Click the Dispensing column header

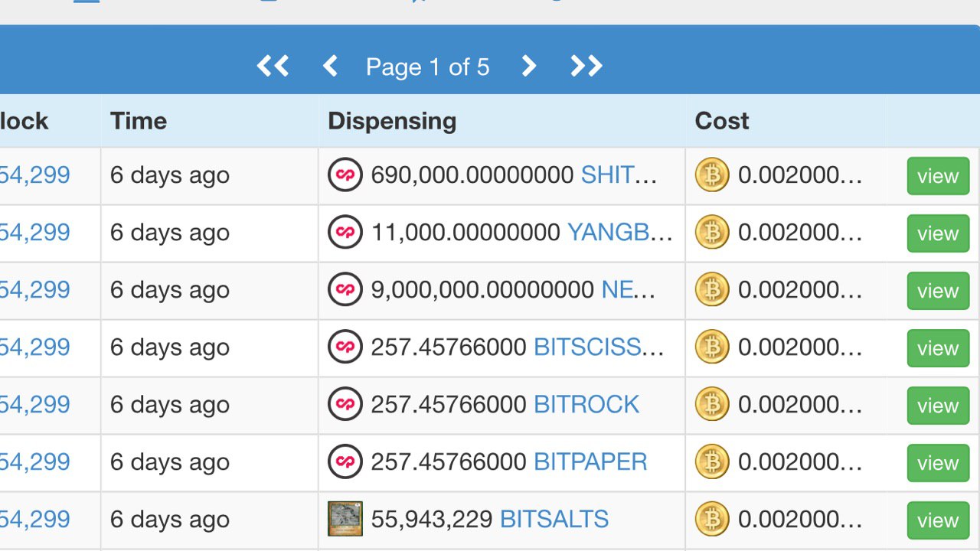(392, 121)
